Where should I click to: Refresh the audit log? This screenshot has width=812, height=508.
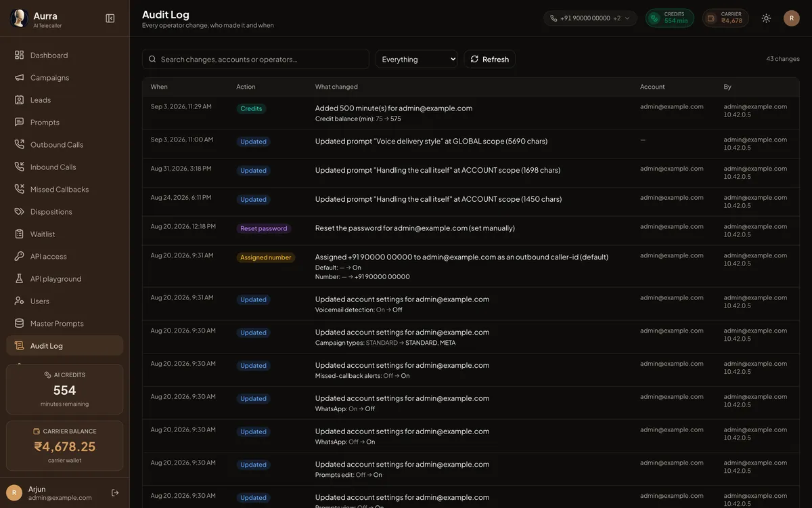(x=490, y=59)
